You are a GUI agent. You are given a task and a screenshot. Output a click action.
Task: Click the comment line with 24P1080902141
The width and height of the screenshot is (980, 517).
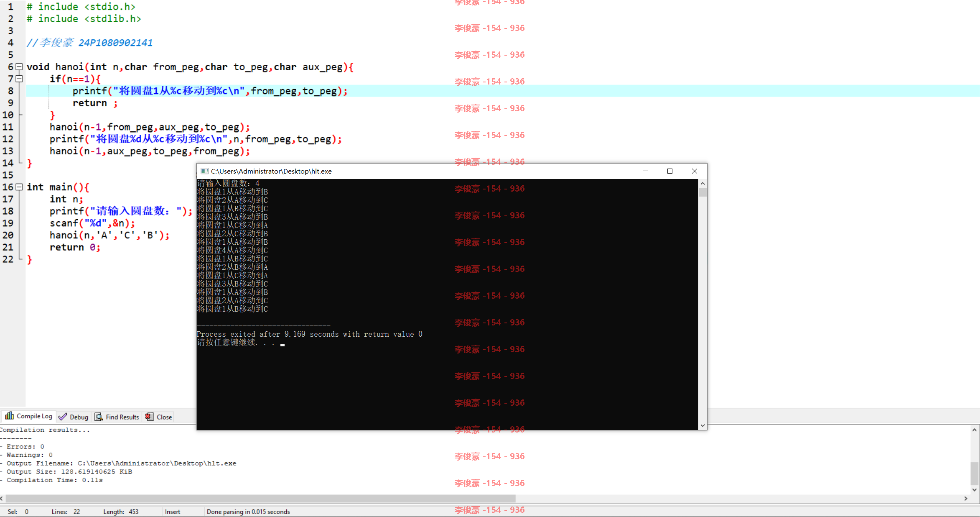tap(89, 43)
